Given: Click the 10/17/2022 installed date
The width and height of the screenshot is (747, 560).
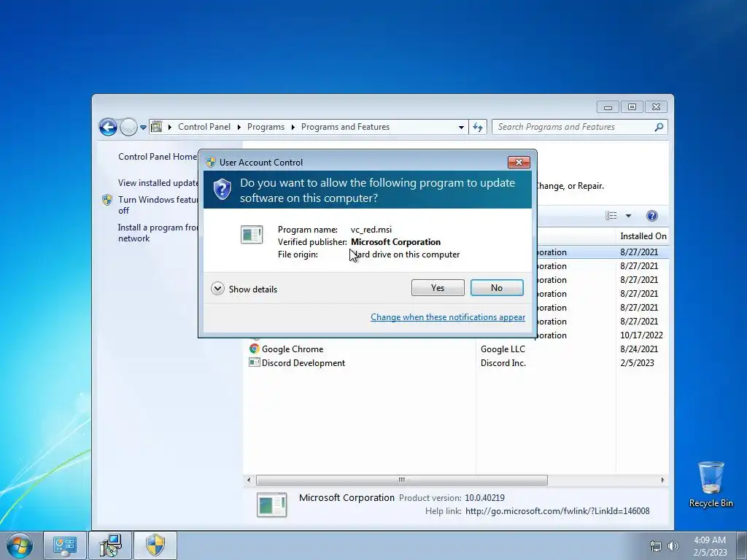Looking at the screenshot, I should pyautogui.click(x=641, y=335).
